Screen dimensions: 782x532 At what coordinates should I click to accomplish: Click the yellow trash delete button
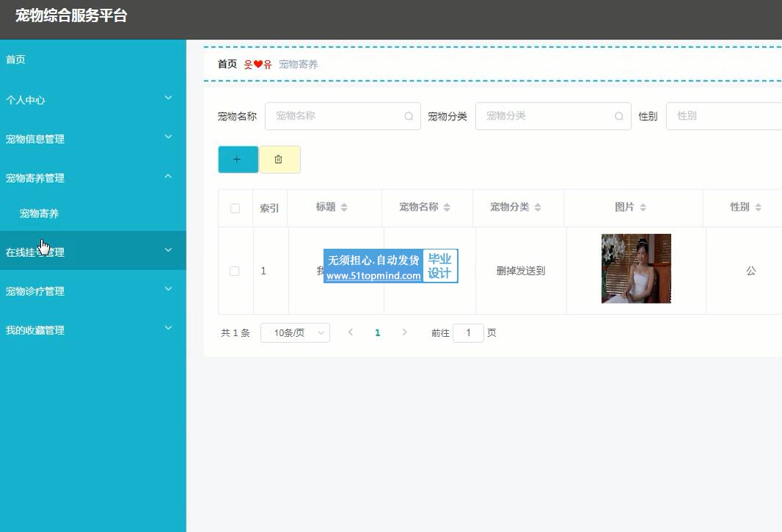279,159
